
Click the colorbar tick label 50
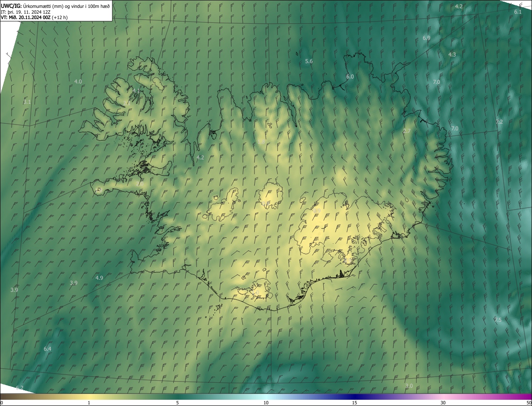click(529, 403)
